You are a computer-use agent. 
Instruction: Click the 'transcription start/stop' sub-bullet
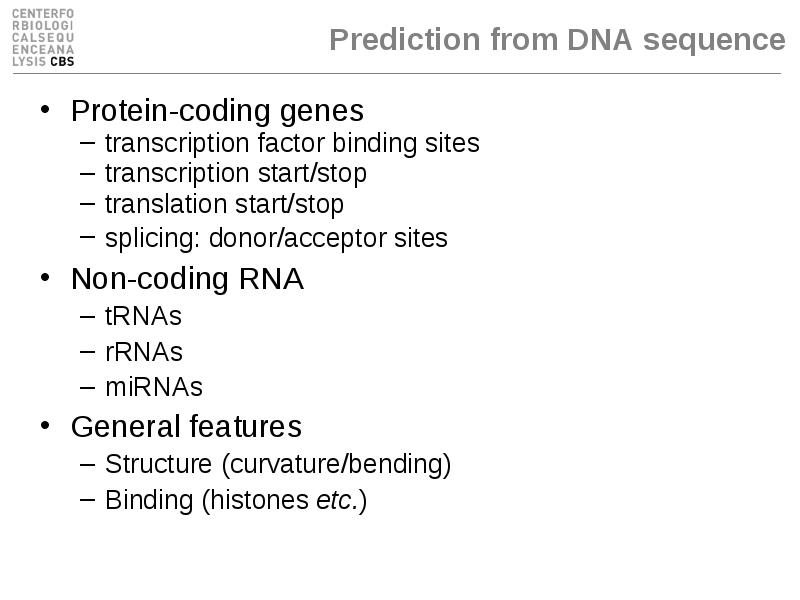point(236,173)
